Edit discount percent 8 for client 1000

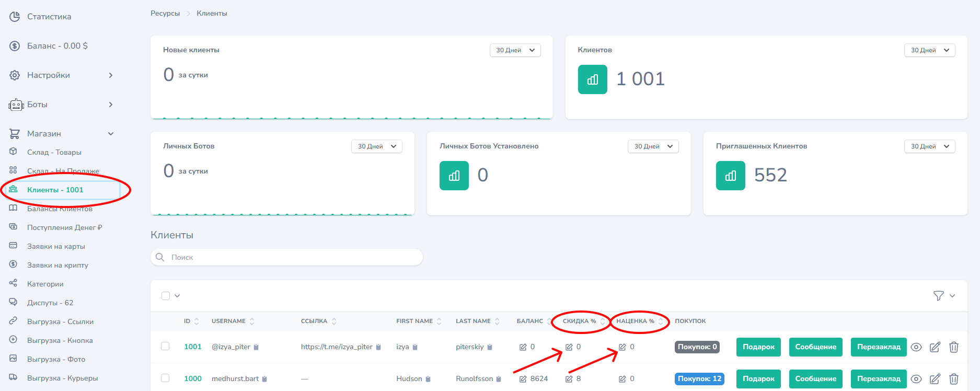tap(569, 379)
